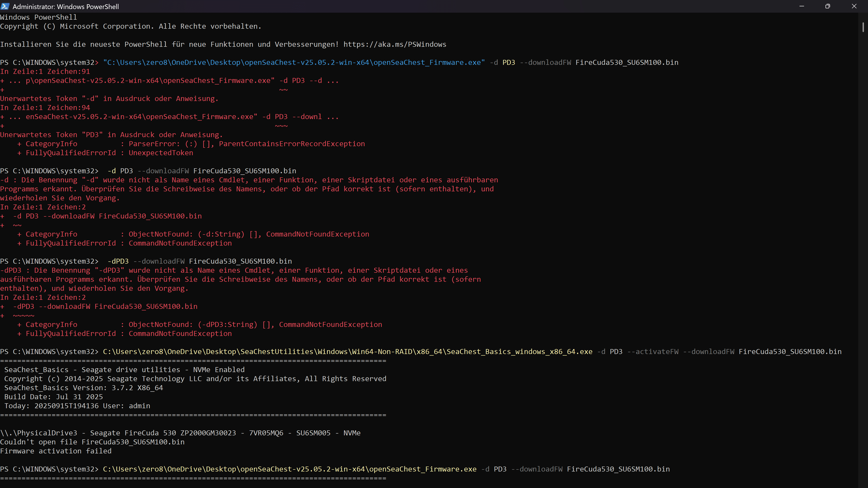
Task: Click 'ObjectNotFound: (-dPD3:String)' error text
Action: tap(193, 324)
